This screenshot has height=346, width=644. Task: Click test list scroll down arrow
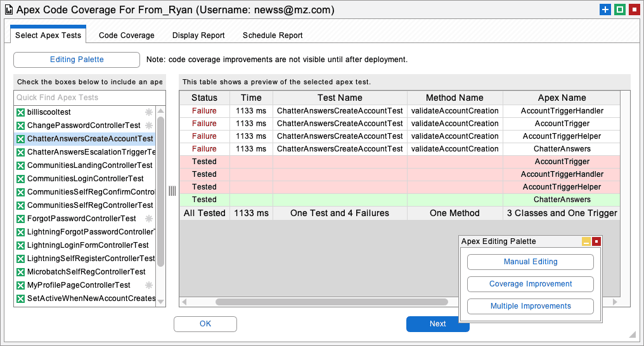161,302
